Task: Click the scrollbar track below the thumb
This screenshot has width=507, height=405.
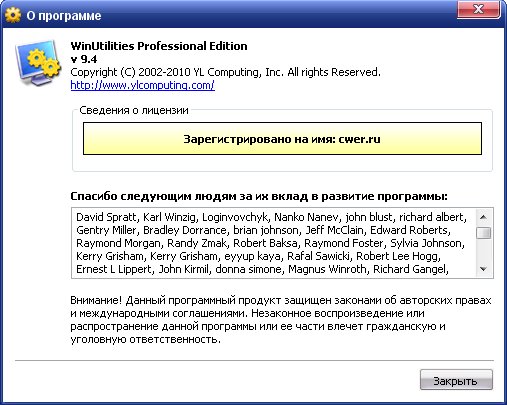Action: click(x=483, y=250)
